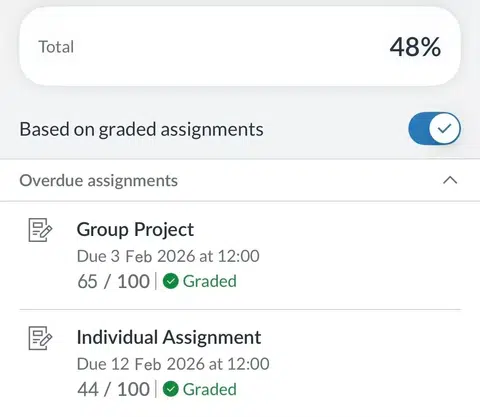The height and width of the screenshot is (417, 480).
Task: Click the 48% total score
Action: [x=415, y=47]
